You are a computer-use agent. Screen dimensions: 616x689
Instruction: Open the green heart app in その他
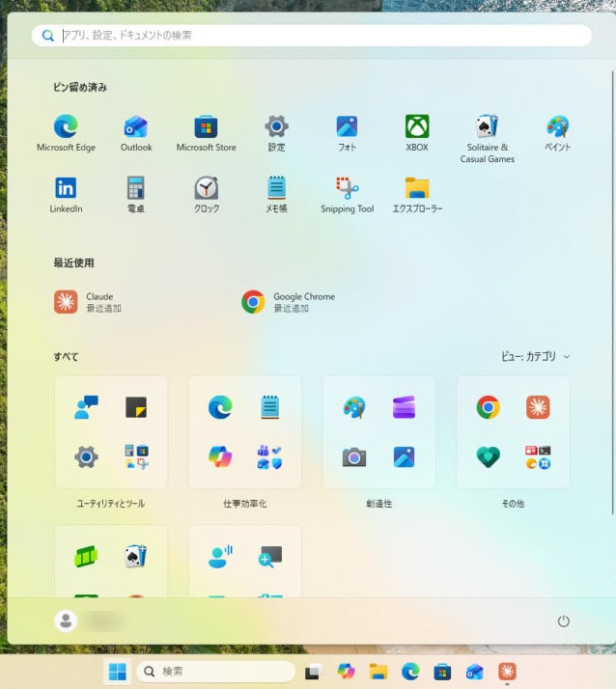click(488, 457)
